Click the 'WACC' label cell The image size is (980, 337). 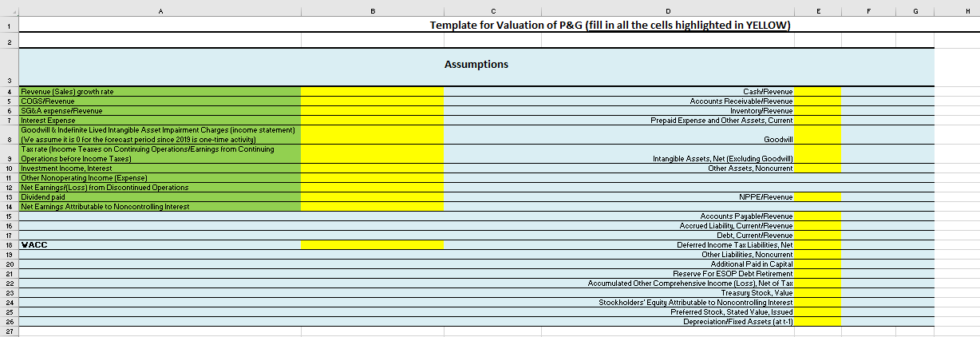(x=160, y=245)
